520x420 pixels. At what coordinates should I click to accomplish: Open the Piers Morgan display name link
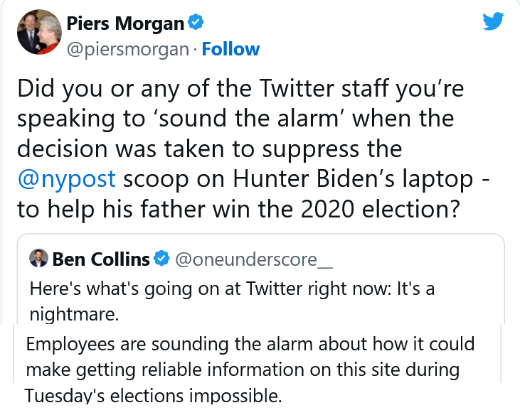[x=125, y=23]
